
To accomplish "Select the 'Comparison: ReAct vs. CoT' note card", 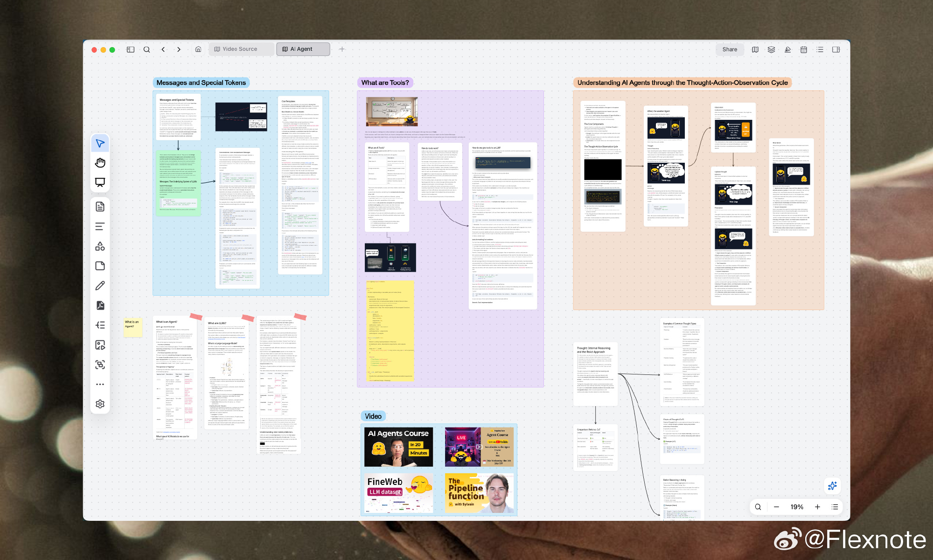I will tap(596, 448).
